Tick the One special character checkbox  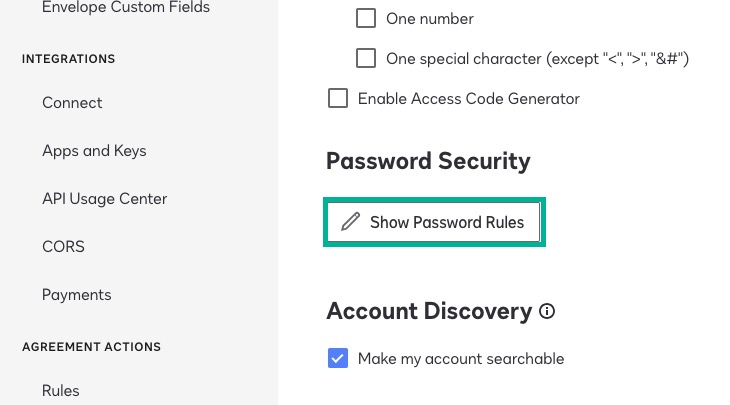pos(366,59)
